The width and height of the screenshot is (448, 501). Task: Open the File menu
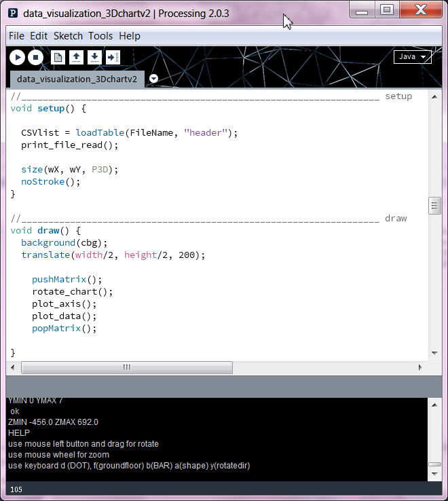pyautogui.click(x=16, y=36)
